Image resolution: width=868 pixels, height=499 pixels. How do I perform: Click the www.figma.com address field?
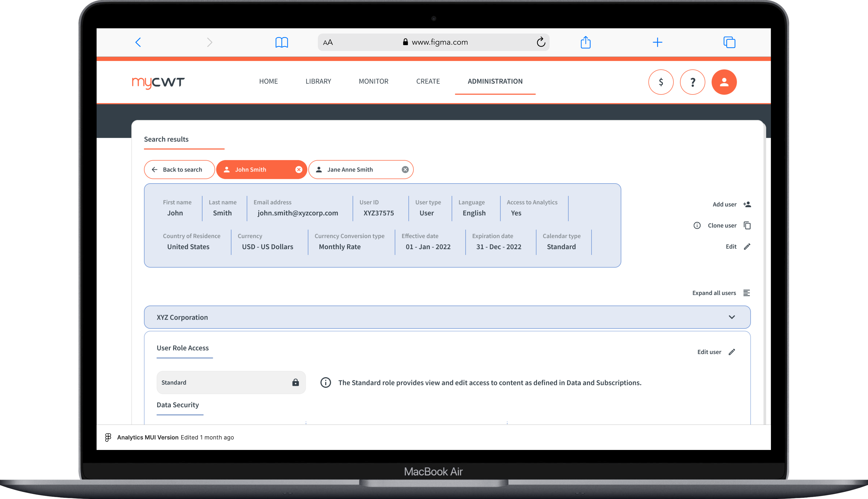pyautogui.click(x=434, y=42)
